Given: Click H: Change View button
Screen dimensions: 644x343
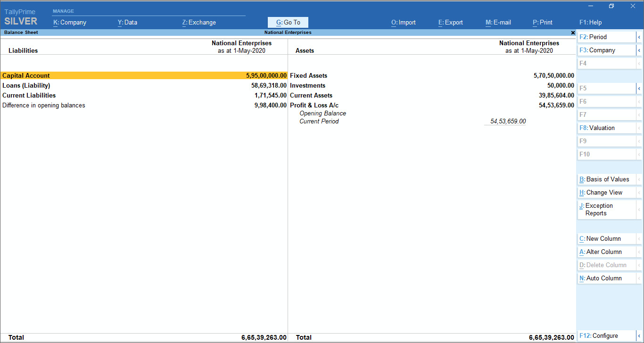Looking at the screenshot, I should point(607,192).
